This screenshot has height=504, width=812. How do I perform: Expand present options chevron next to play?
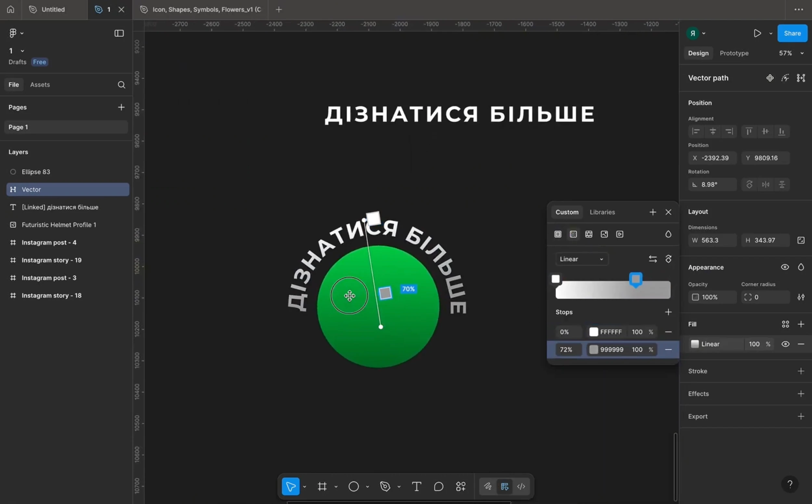[771, 33]
